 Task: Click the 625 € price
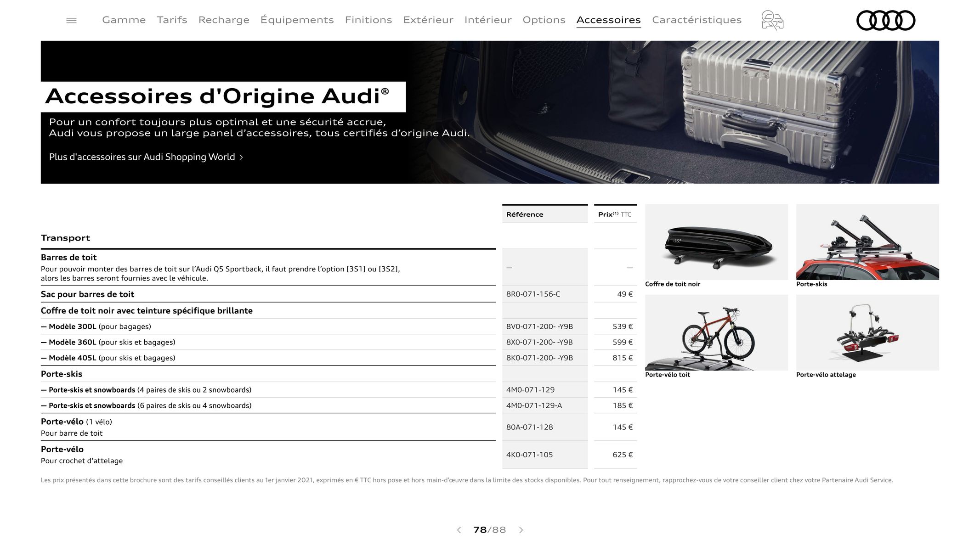coord(623,455)
